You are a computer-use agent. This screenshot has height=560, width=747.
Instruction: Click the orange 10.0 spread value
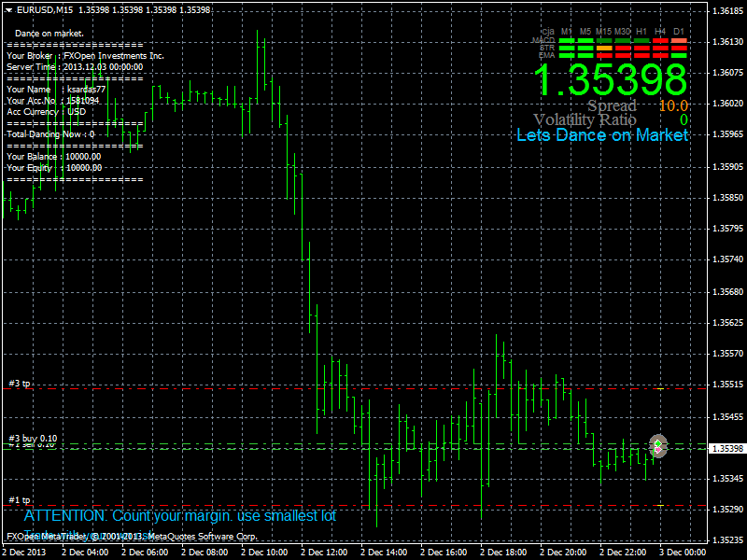[x=673, y=105]
